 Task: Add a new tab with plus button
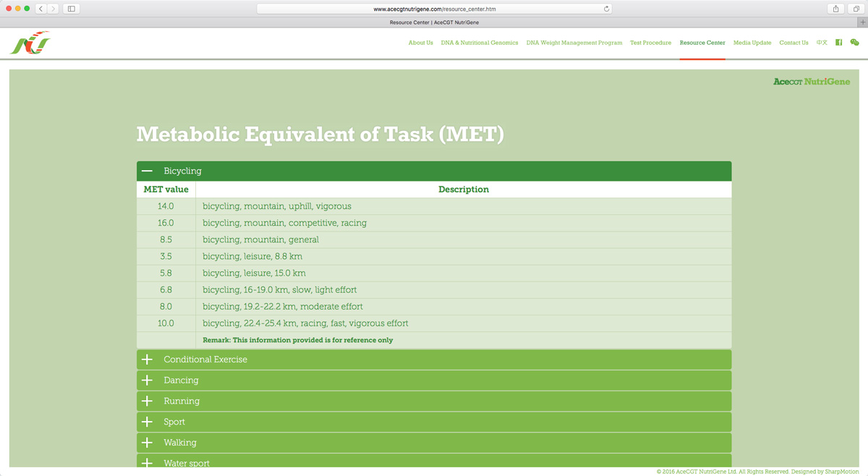point(862,22)
